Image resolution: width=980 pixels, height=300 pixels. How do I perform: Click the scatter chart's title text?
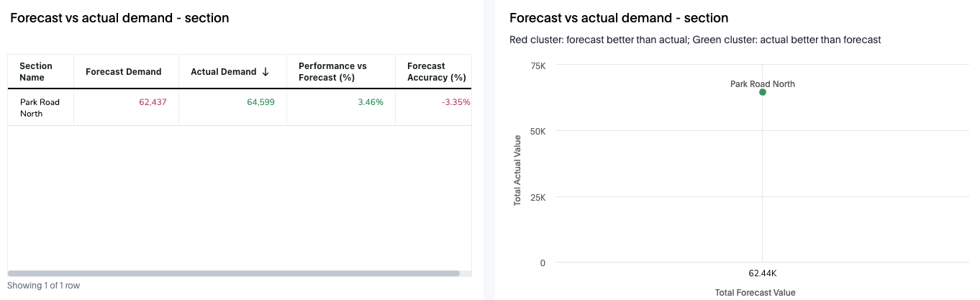pos(619,18)
